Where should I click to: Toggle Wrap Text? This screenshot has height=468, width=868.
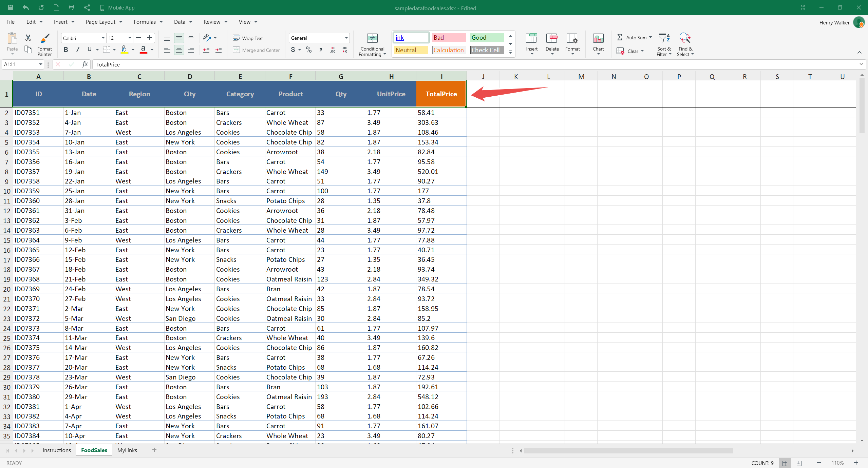(x=248, y=38)
